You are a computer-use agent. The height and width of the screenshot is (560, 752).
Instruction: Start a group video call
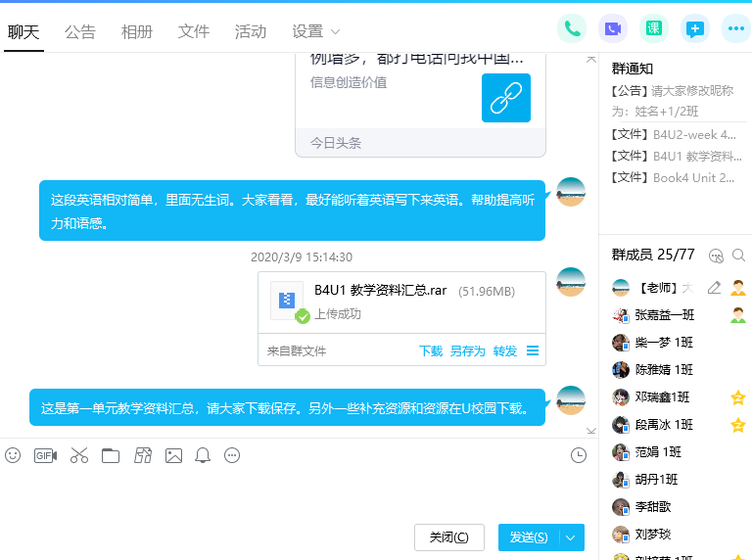[x=613, y=28]
